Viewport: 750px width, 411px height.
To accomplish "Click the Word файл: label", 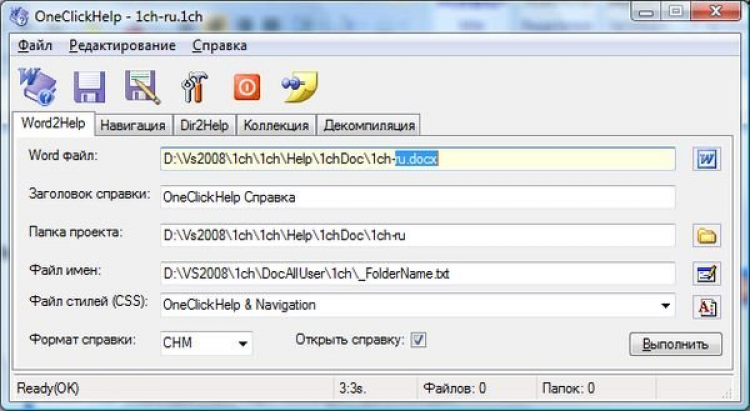I will click(x=63, y=156).
